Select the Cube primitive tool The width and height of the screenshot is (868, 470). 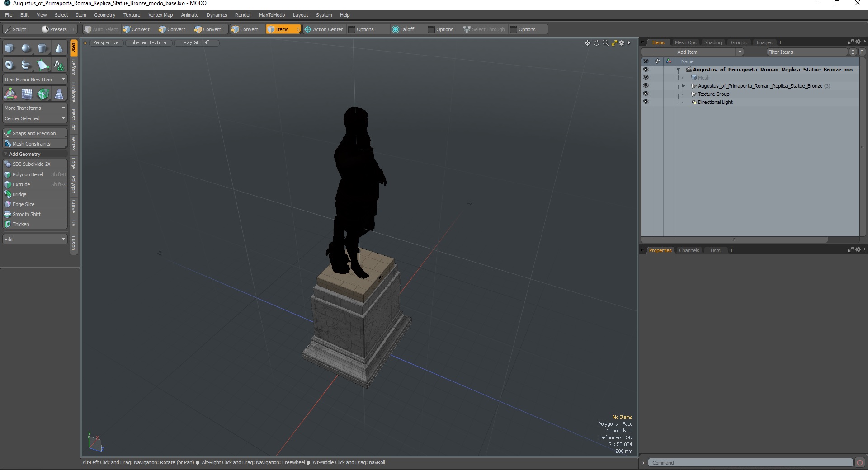[x=9, y=48]
